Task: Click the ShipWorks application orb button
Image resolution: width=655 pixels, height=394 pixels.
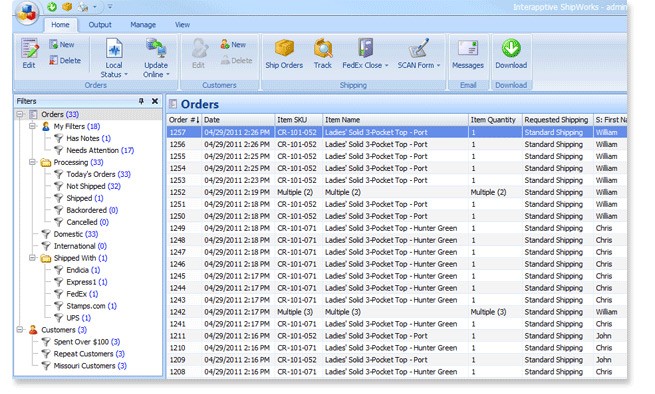Action: (x=28, y=12)
